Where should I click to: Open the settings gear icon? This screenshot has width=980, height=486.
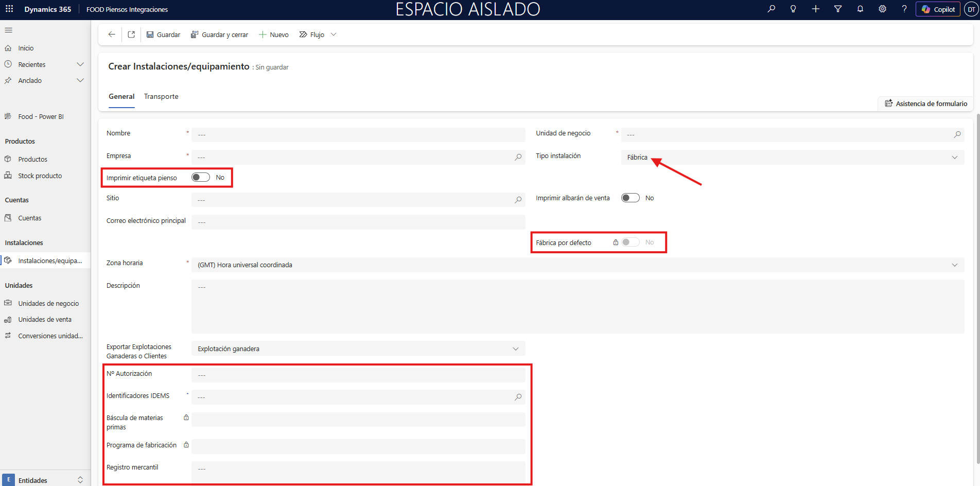[x=882, y=9]
